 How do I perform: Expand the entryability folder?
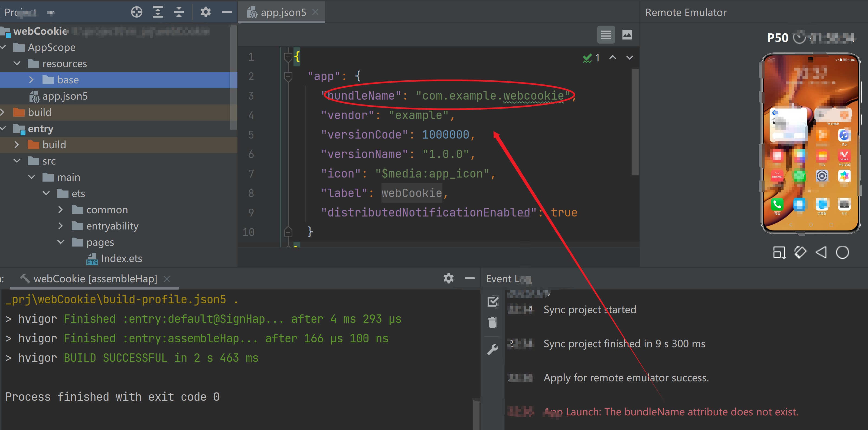[61, 226]
